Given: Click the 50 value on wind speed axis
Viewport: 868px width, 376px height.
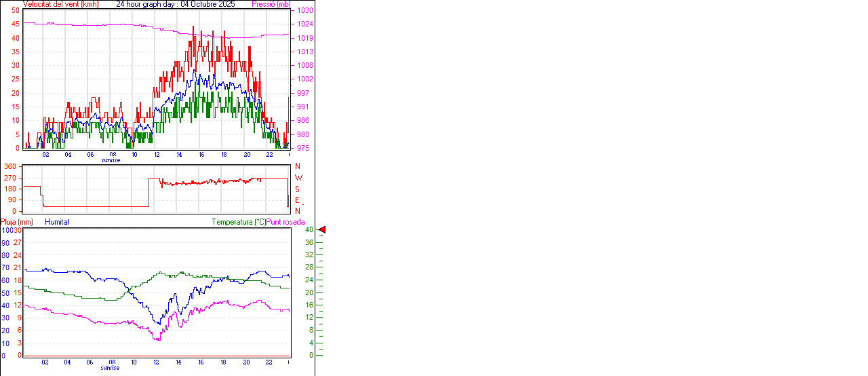Looking at the screenshot, I should pos(16,11).
